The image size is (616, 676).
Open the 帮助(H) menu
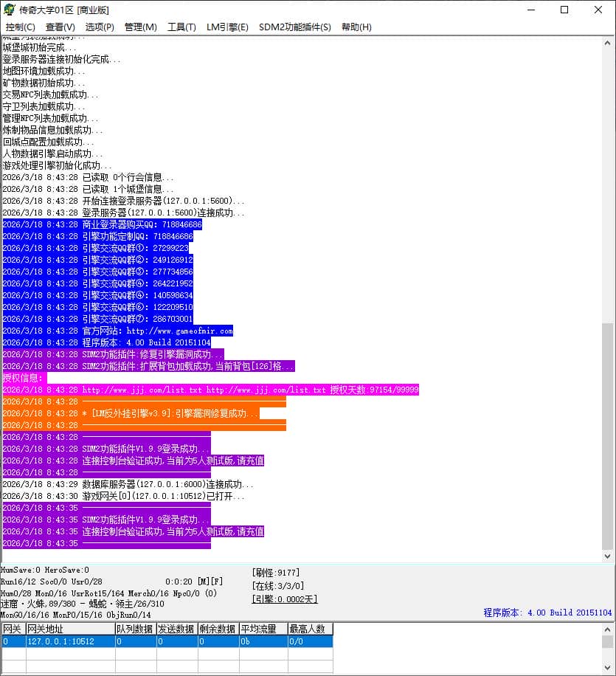[x=356, y=27]
